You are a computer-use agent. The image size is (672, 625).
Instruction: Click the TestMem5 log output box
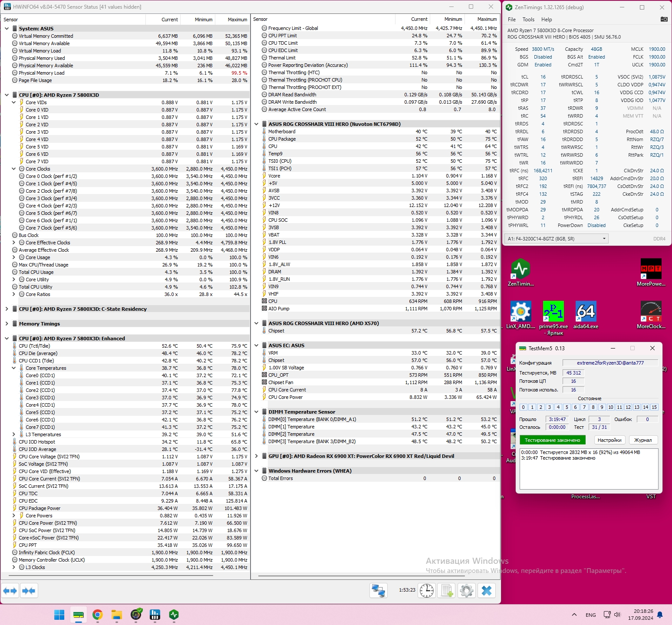click(x=589, y=469)
